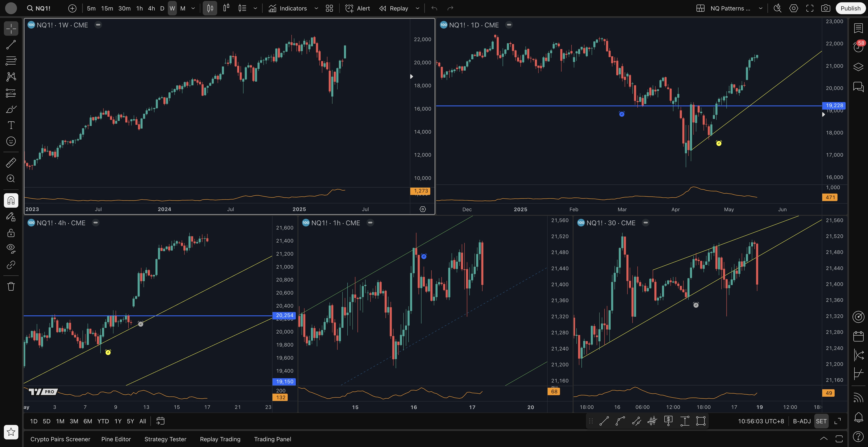Open the Fibonacci retracement tools
Viewport: 868px width, 447px height.
click(x=11, y=61)
